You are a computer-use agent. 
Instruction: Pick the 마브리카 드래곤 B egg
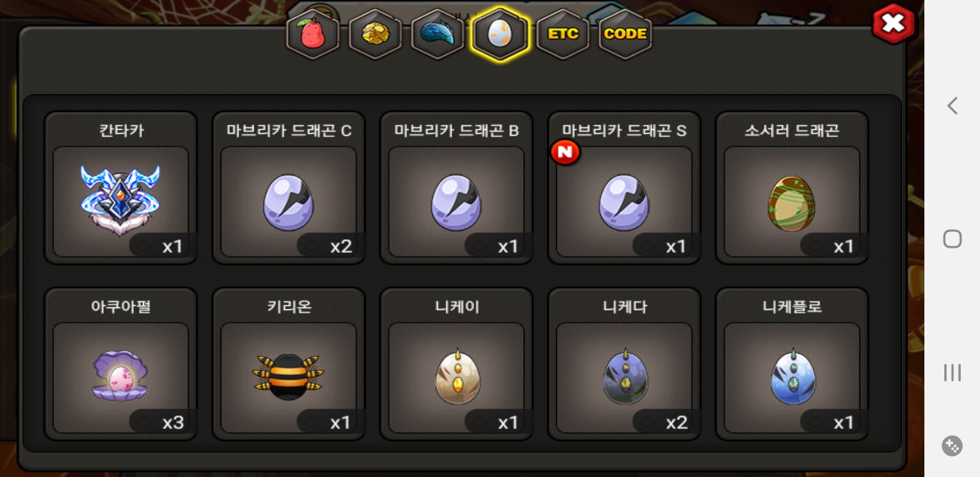tap(456, 188)
